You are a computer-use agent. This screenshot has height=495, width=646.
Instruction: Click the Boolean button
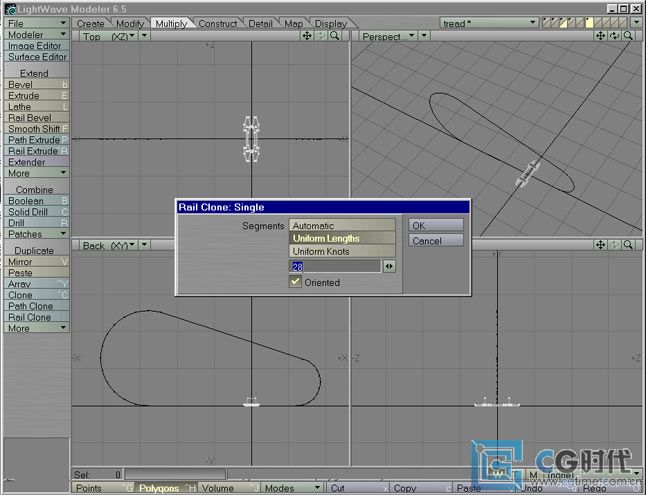[36, 201]
